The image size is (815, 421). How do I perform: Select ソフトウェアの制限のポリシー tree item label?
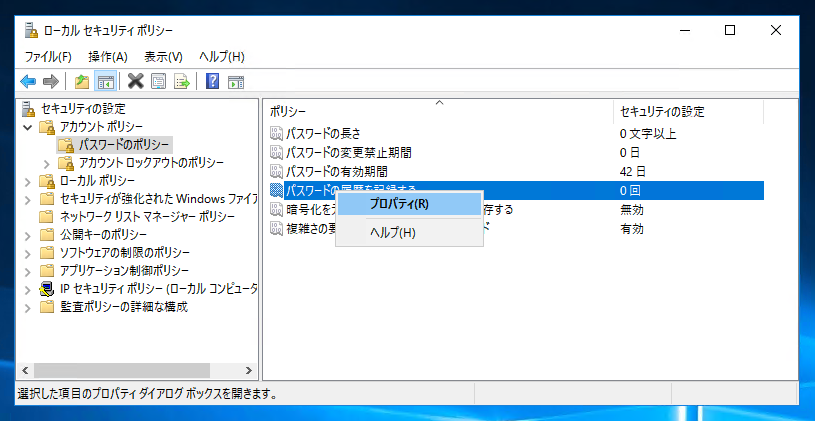tap(125, 253)
